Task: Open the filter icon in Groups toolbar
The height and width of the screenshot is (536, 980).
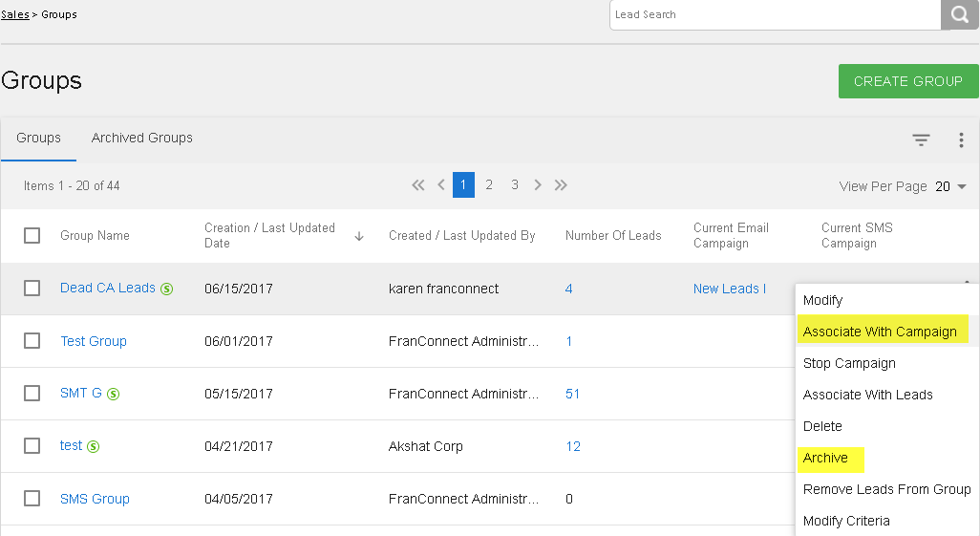Action: 921,140
